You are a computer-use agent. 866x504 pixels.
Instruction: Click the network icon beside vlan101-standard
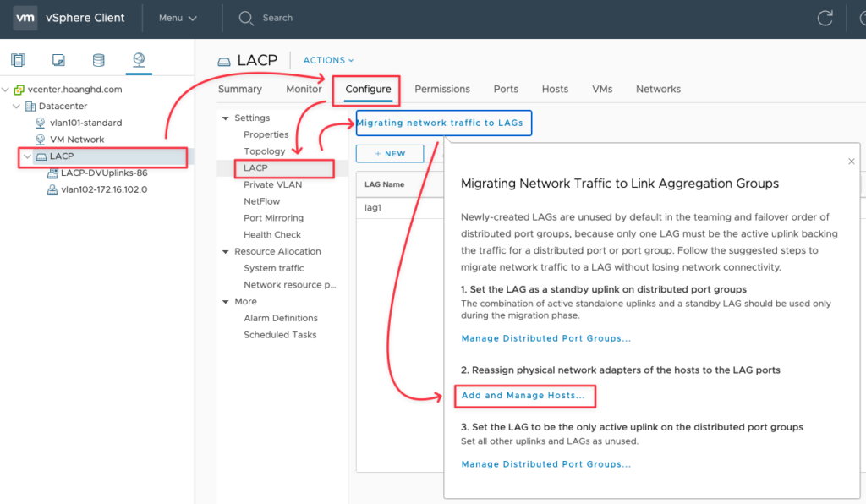[41, 123]
